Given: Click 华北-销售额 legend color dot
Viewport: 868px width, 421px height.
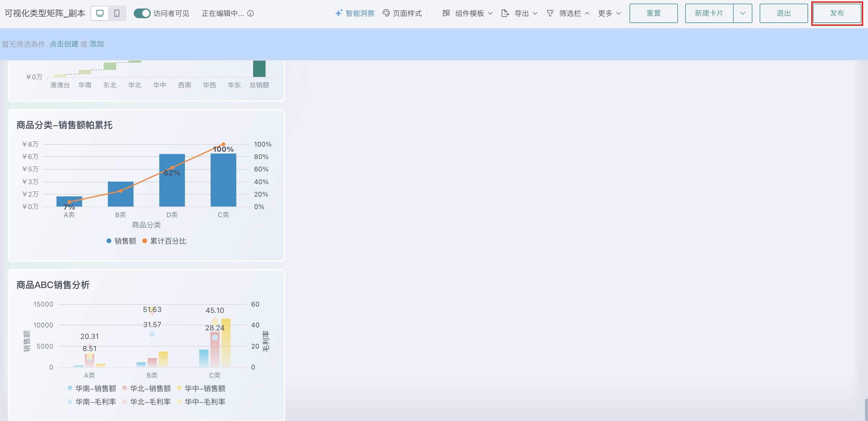Looking at the screenshot, I should coord(125,388).
